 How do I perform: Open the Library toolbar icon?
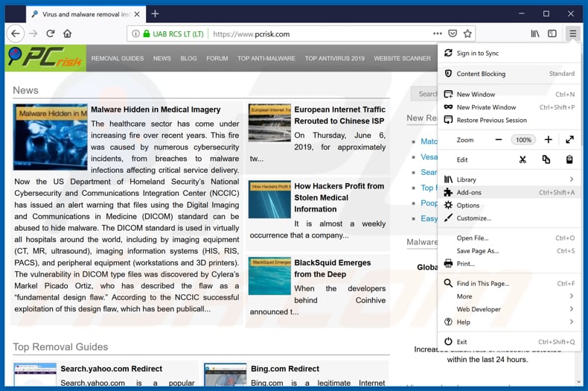tap(535, 34)
